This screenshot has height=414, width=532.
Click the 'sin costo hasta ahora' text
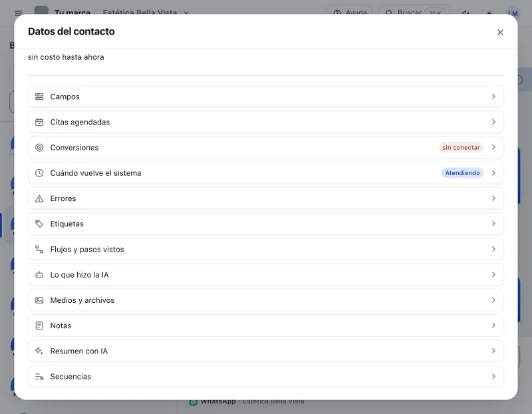[66, 57]
